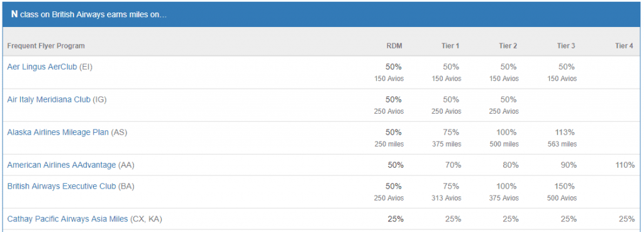Screen dimensions: 644x232
Task: Click the Tier 3 column header
Action: pyautogui.click(x=565, y=46)
